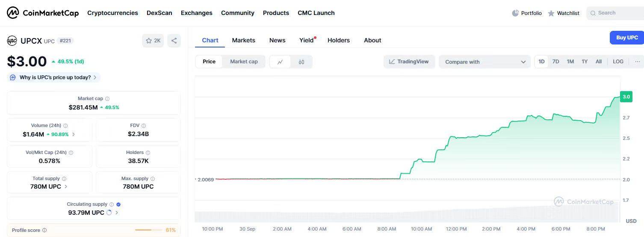Switch to Markets tab
Image resolution: width=644 pixels, height=237 pixels.
(243, 40)
